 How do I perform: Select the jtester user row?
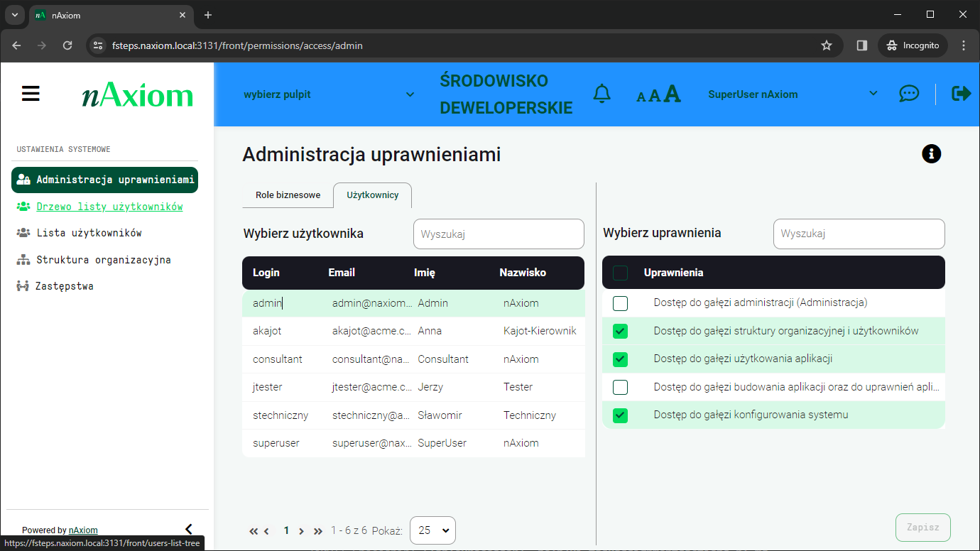(x=412, y=387)
